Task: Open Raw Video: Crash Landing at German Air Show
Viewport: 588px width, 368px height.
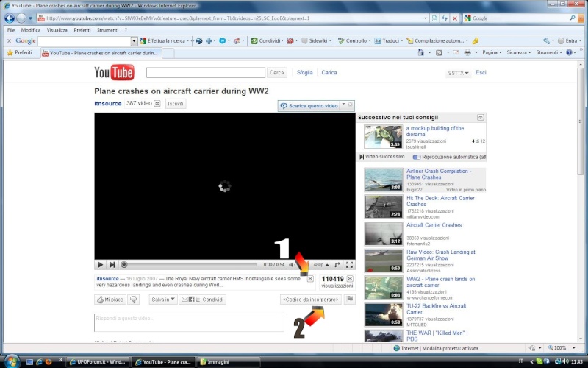Action: [440, 255]
